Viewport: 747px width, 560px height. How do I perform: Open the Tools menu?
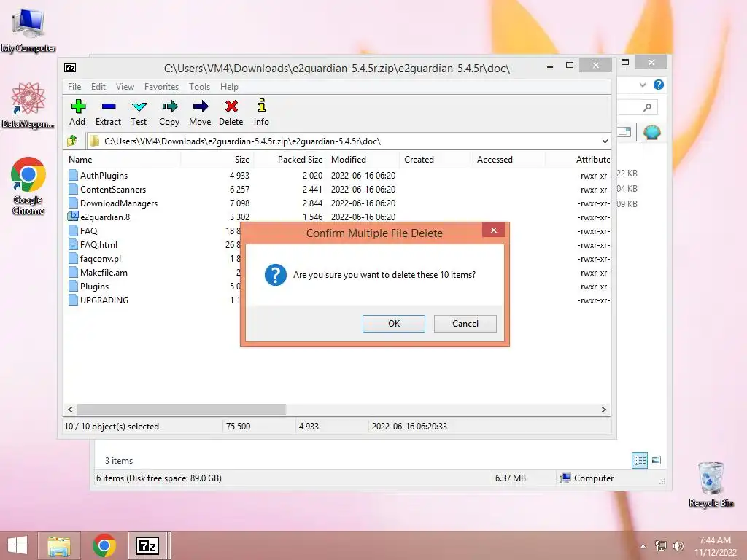199,86
